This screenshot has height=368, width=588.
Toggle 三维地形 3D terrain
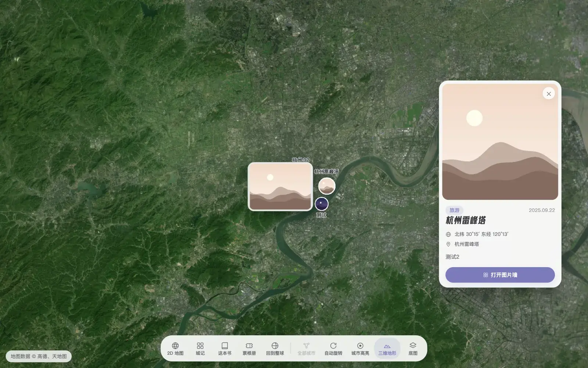click(387, 348)
